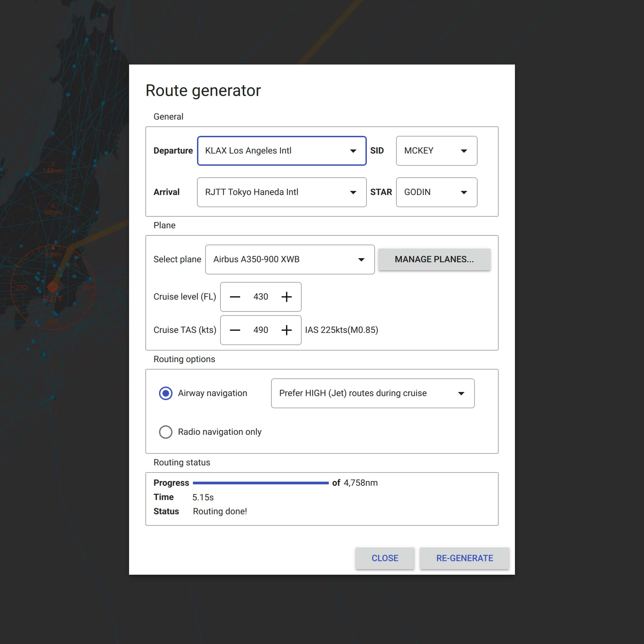Screen dimensions: 644x644
Task: Open the MANAGE PLANES dialog
Action: click(x=434, y=260)
